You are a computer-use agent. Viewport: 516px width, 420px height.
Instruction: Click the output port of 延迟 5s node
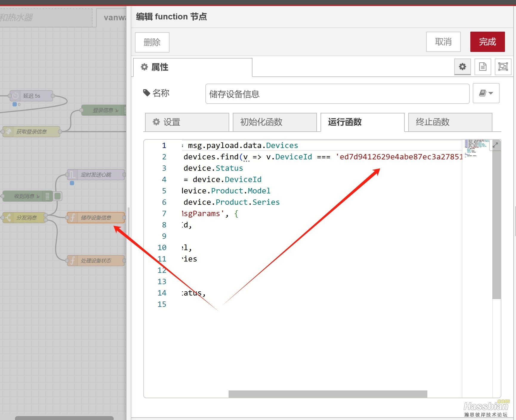[53, 96]
